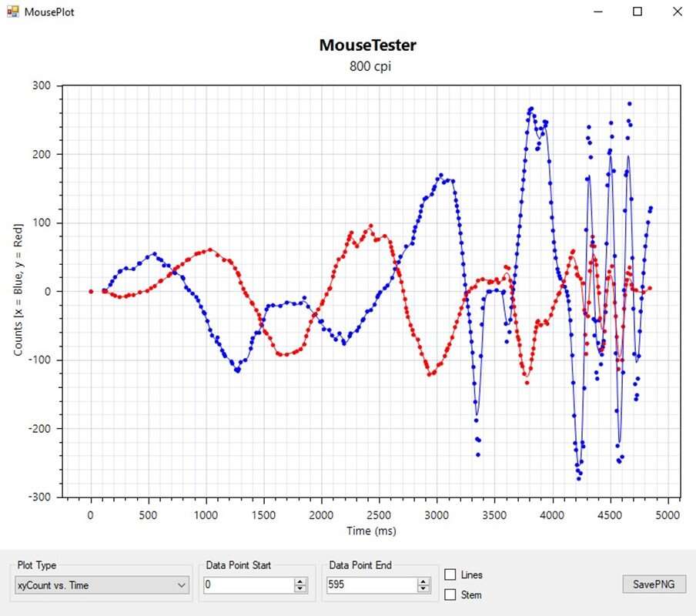Decrease Data Point End with down arrow
Image resolution: width=696 pixels, height=616 pixels.
[x=423, y=589]
